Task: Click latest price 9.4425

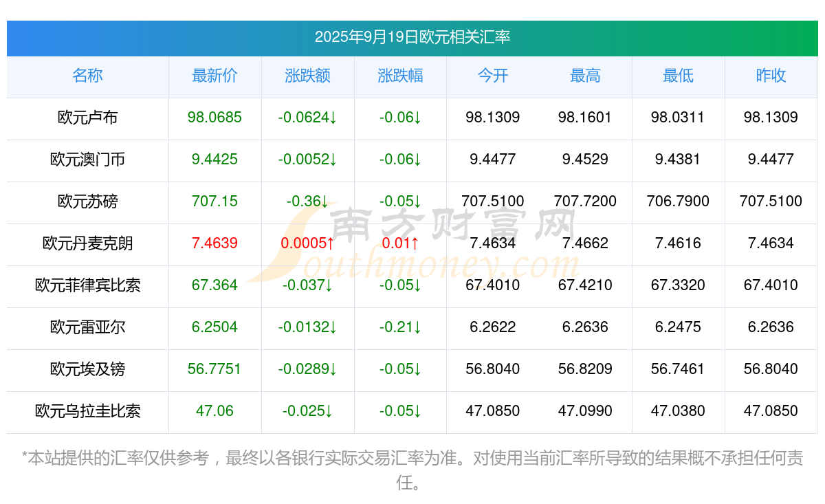Action: [214, 160]
